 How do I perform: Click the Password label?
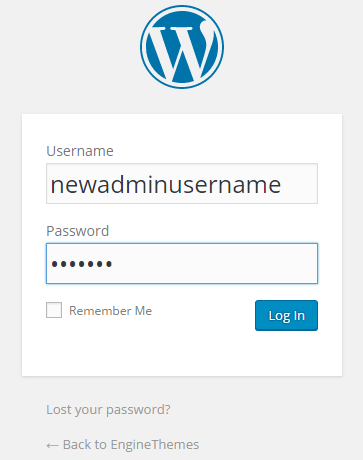78,231
